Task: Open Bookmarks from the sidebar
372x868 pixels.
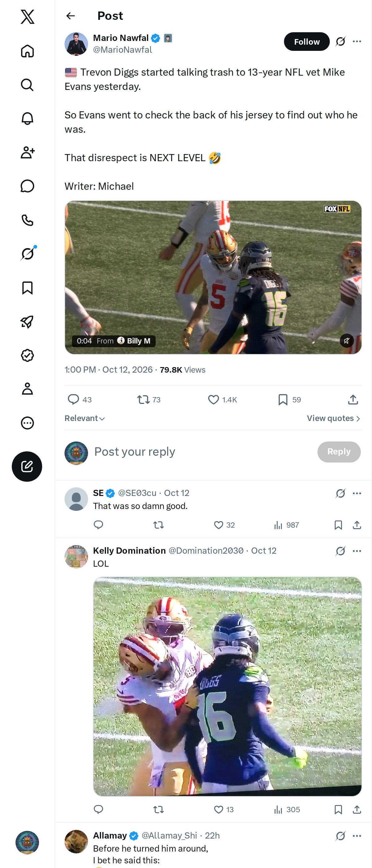Action: pos(27,288)
